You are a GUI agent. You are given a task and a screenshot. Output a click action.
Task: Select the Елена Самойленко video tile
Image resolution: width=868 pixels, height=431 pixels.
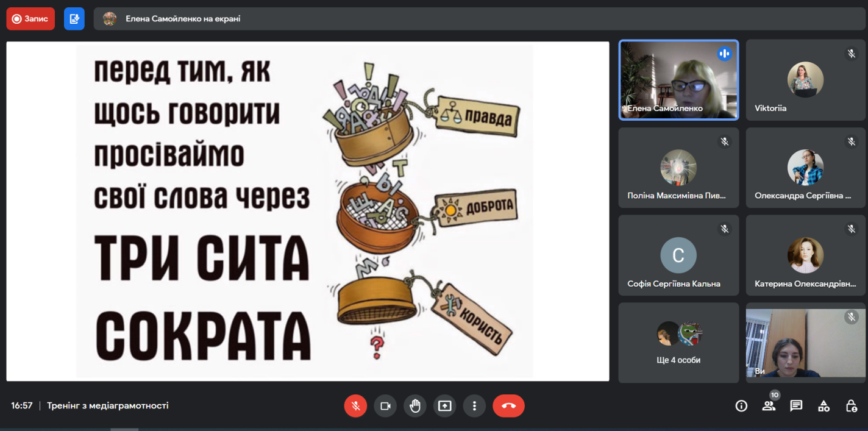click(x=678, y=80)
